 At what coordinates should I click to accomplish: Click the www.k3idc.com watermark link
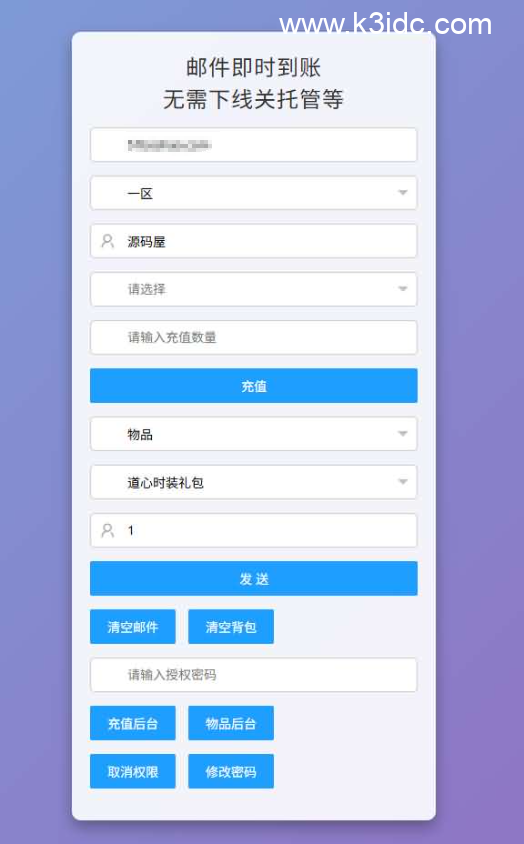386,25
